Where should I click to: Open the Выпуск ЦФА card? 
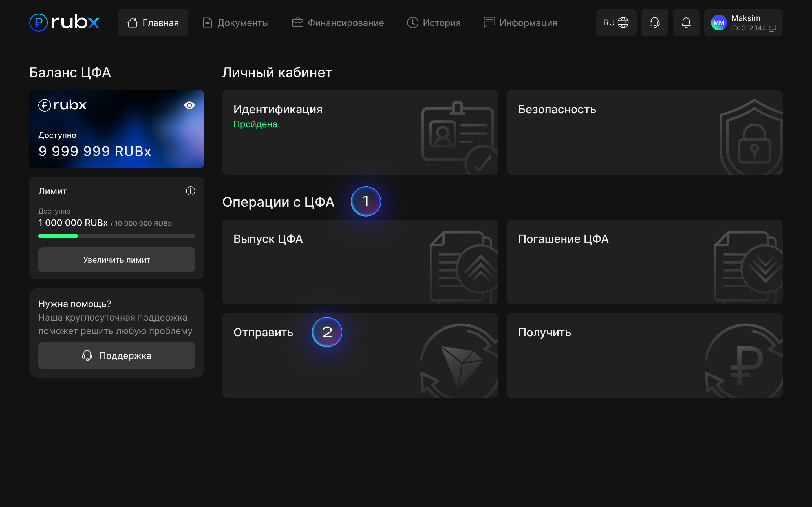[x=360, y=262]
